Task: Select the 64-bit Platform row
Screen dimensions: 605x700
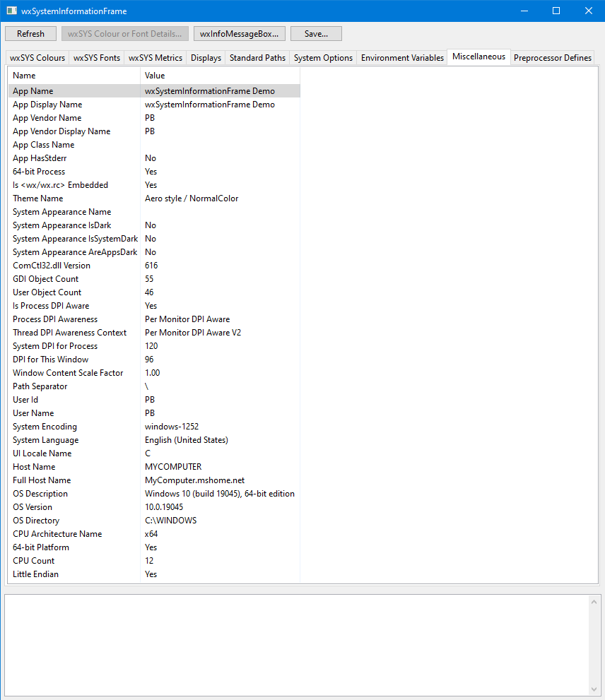Action: 154,547
